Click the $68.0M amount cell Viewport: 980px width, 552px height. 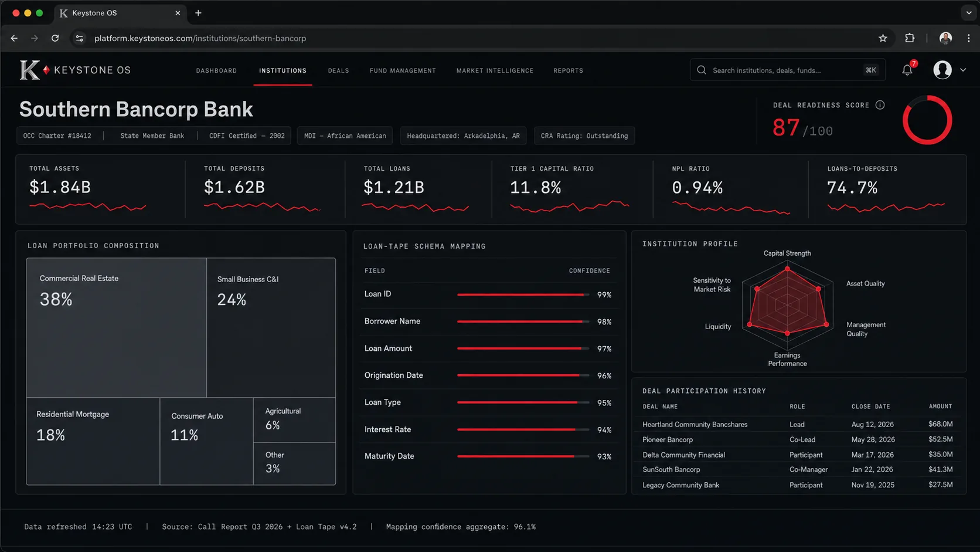(x=940, y=424)
